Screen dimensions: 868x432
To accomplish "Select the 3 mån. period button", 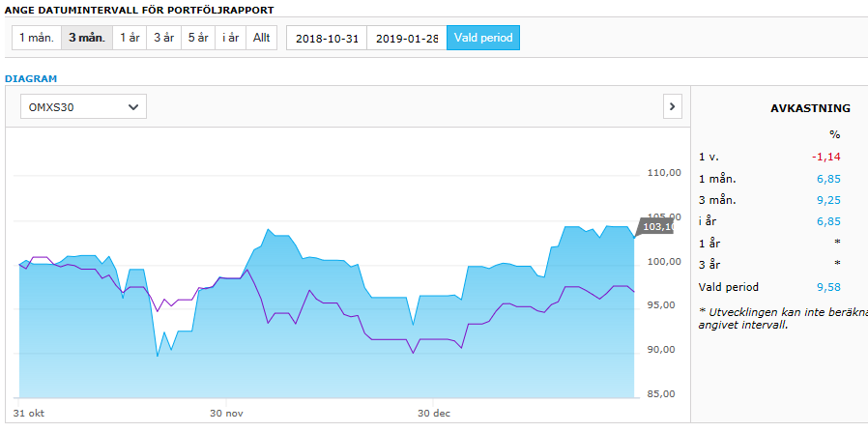I will [87, 39].
